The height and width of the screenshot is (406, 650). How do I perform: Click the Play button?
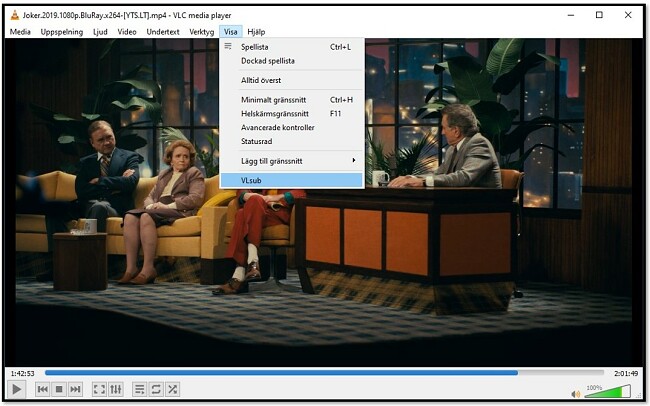pyautogui.click(x=16, y=389)
